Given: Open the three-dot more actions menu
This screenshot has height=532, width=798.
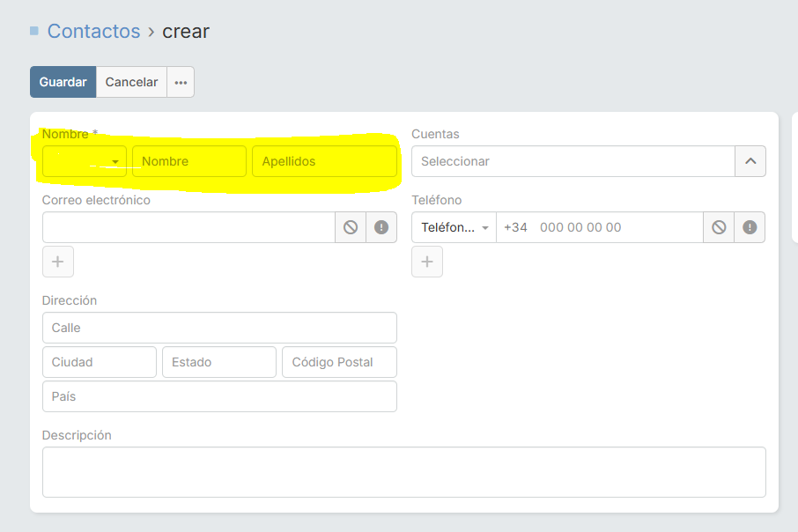Looking at the screenshot, I should pos(181,82).
